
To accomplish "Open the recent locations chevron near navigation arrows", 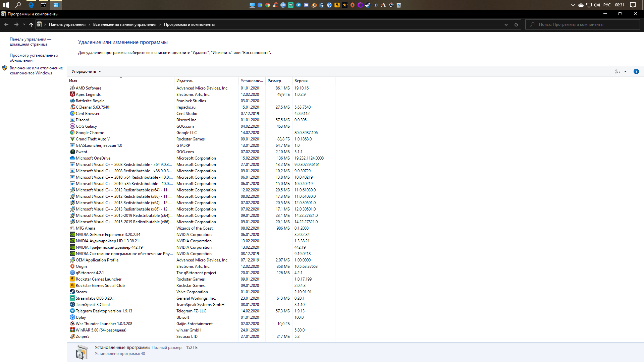I will point(24,24).
